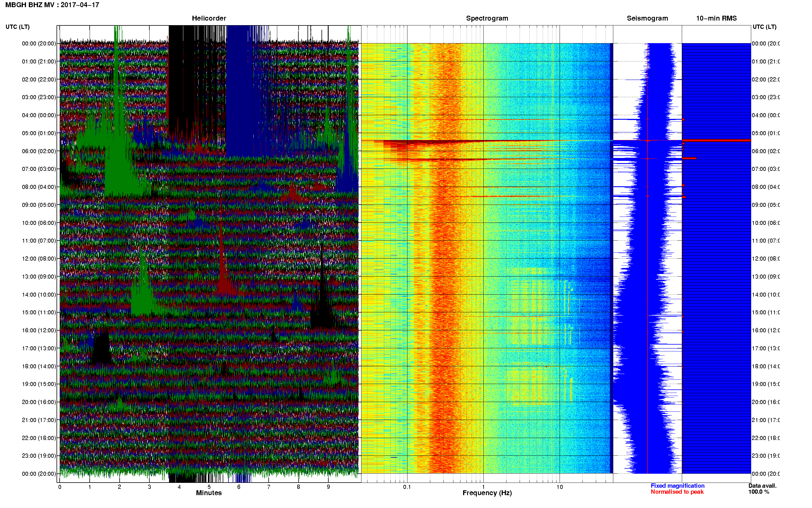Click the left 'UTC (LT)' axis label
The width and height of the screenshot is (812, 508).
point(17,27)
